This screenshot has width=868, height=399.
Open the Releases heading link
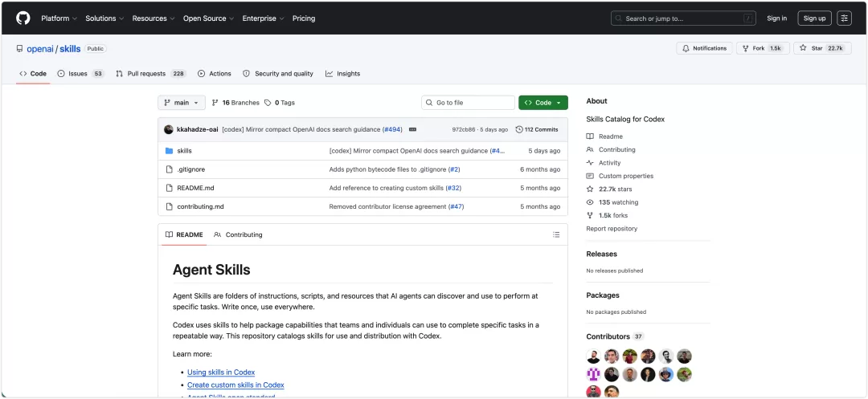pos(602,254)
